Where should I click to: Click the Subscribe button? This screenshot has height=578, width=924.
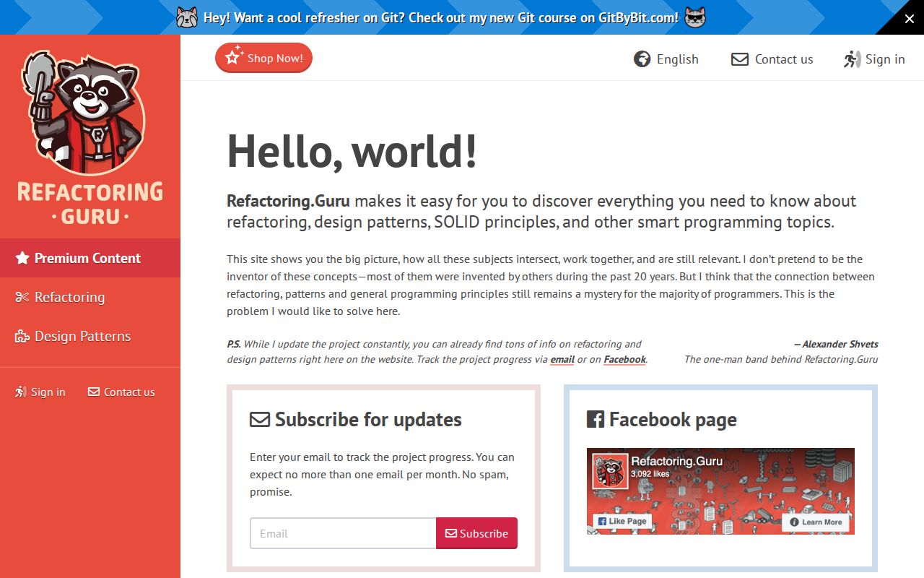coord(476,533)
